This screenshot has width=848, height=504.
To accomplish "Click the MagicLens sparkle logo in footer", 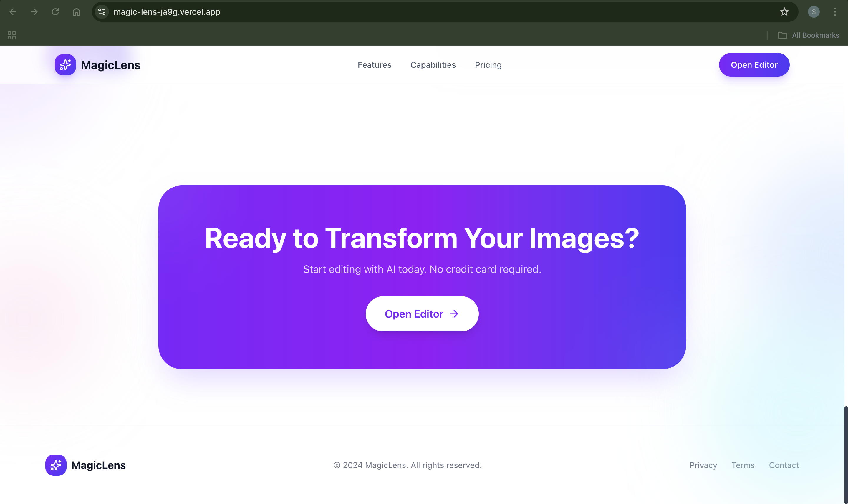I will click(x=56, y=465).
